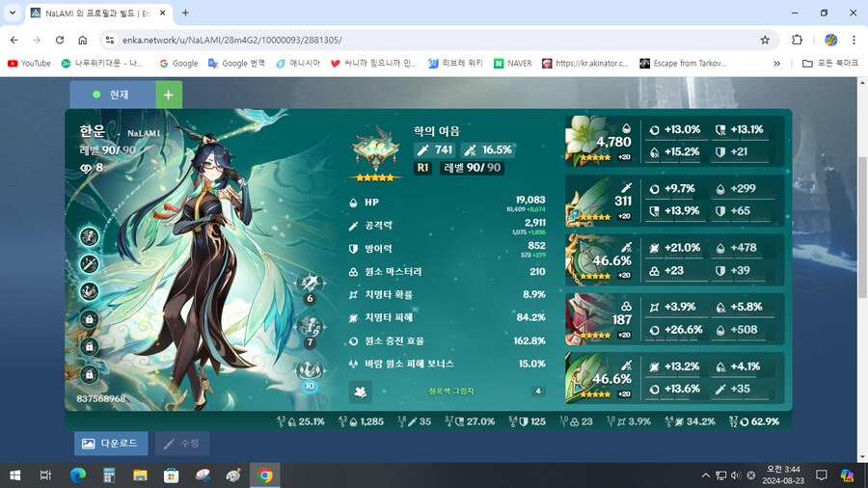The image size is (868, 488).
Task: Open the YouTube bookmark
Action: tap(29, 64)
